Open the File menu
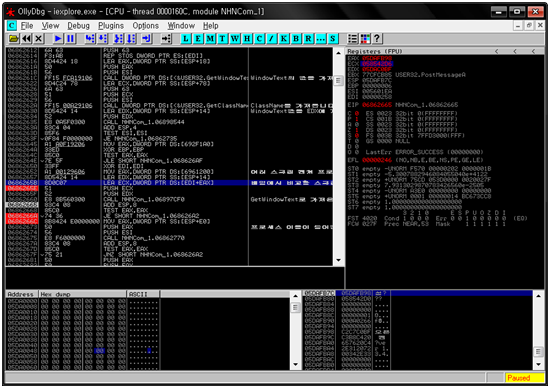Image resolution: width=550 pixels, height=388 pixels. [27, 26]
